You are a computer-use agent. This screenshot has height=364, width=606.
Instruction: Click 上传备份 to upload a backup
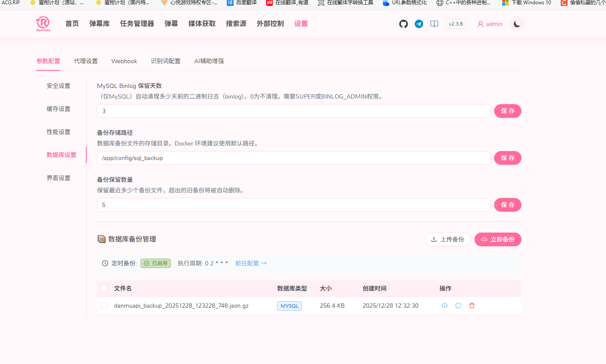(x=447, y=239)
